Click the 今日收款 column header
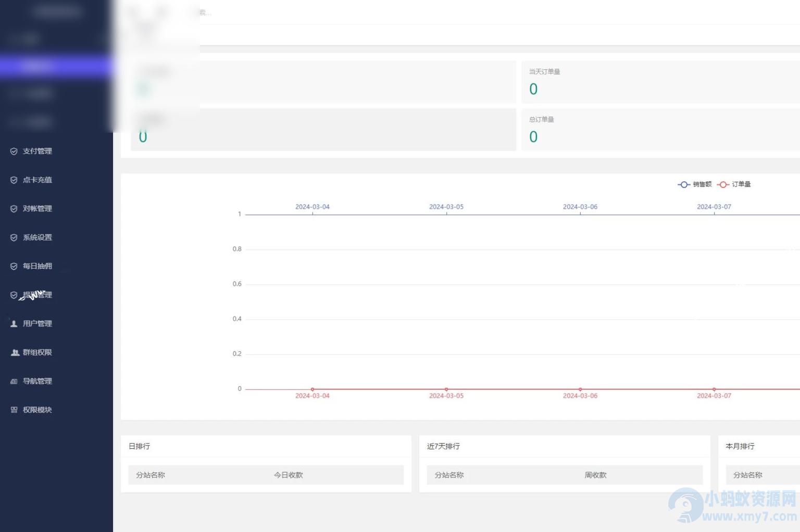This screenshot has height=532, width=800. coord(288,475)
